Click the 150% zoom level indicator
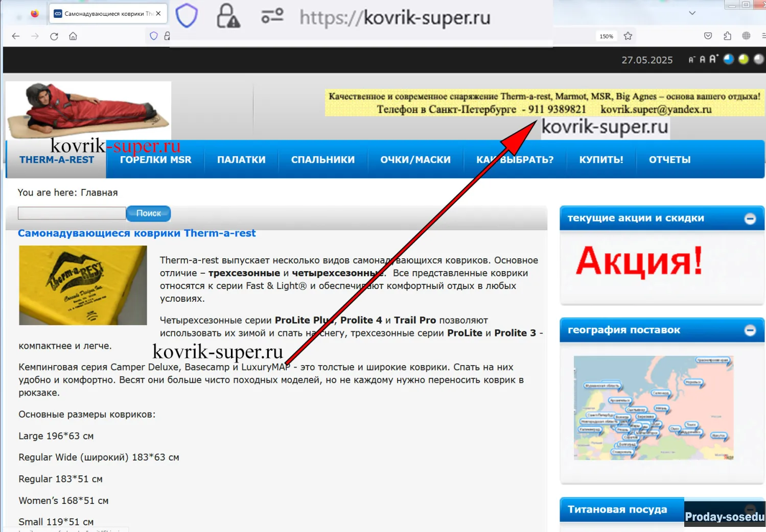766x532 pixels. click(x=606, y=36)
